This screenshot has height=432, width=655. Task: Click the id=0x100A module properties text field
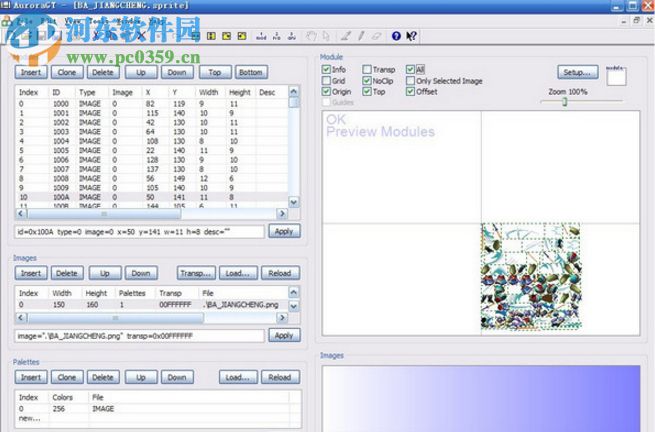tap(140, 231)
